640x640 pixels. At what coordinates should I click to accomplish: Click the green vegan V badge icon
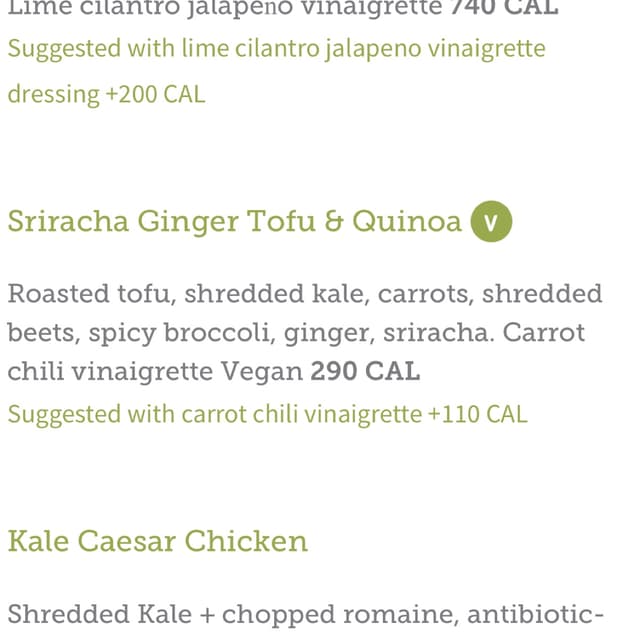click(x=491, y=221)
